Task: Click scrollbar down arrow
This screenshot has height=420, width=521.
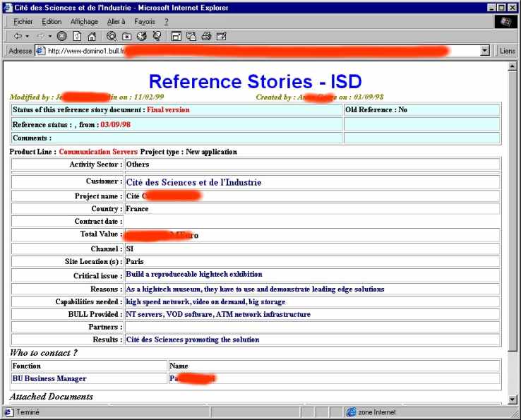Action: click(x=512, y=400)
